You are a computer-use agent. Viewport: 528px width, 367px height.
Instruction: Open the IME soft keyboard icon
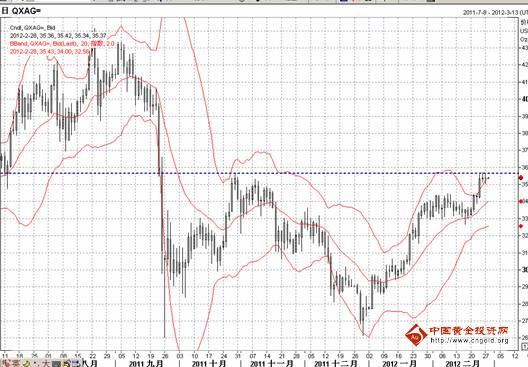tap(56, 364)
